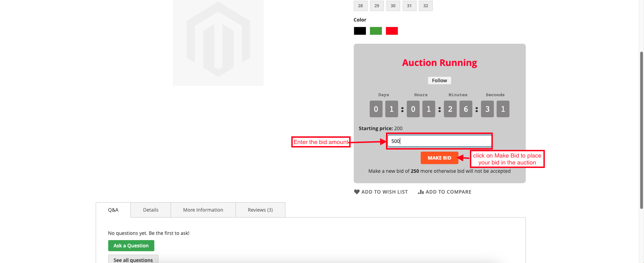The width and height of the screenshot is (644, 263).
Task: Click the bar chart icon beside Add to Compare
Action: pos(421,192)
